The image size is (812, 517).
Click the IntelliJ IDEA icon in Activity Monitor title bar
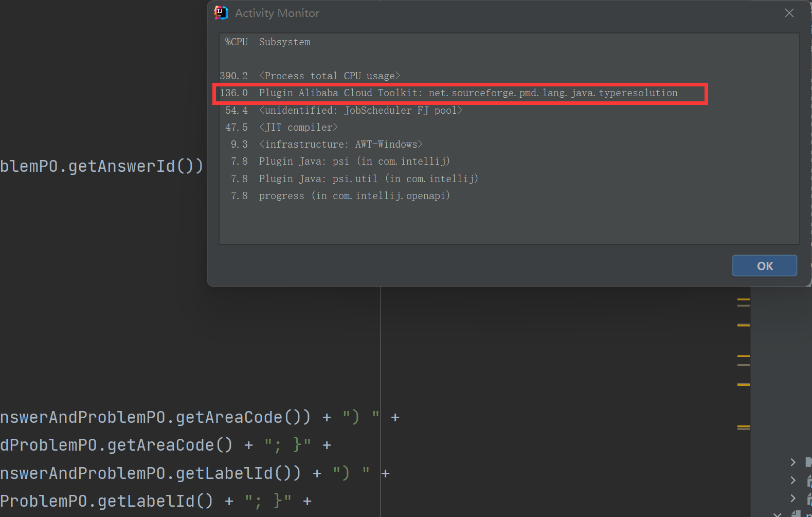tap(221, 13)
